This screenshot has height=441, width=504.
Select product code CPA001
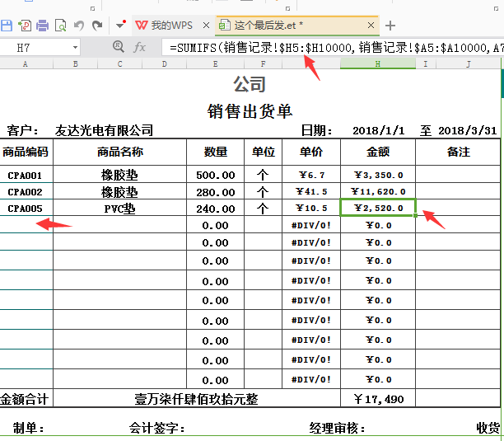pos(25,176)
